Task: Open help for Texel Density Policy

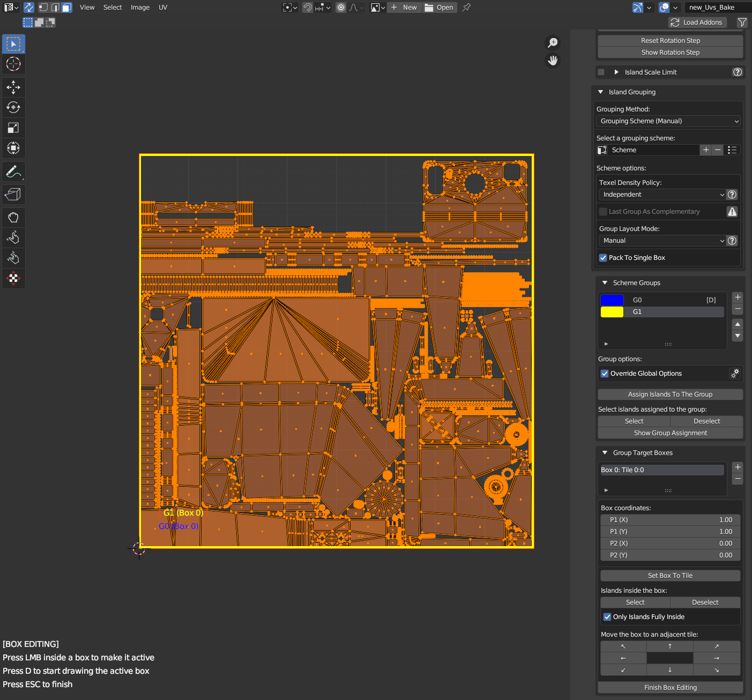Action: pos(732,195)
